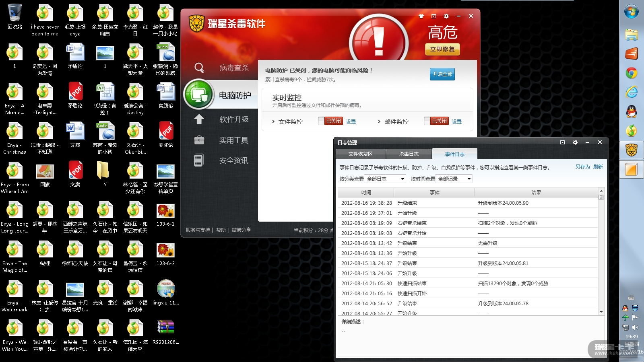Image resolution: width=644 pixels, height=362 pixels.
Task: Click the volume speaker tray icon
Action: (635, 327)
